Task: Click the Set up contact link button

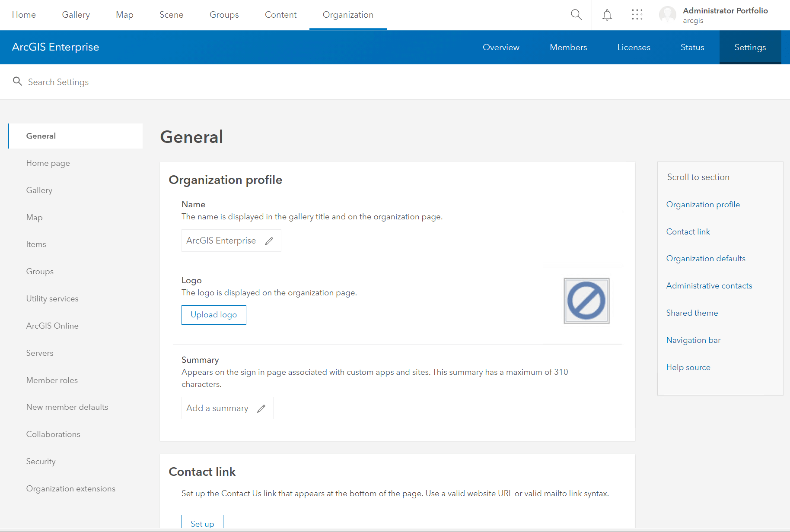Action: 202,523
